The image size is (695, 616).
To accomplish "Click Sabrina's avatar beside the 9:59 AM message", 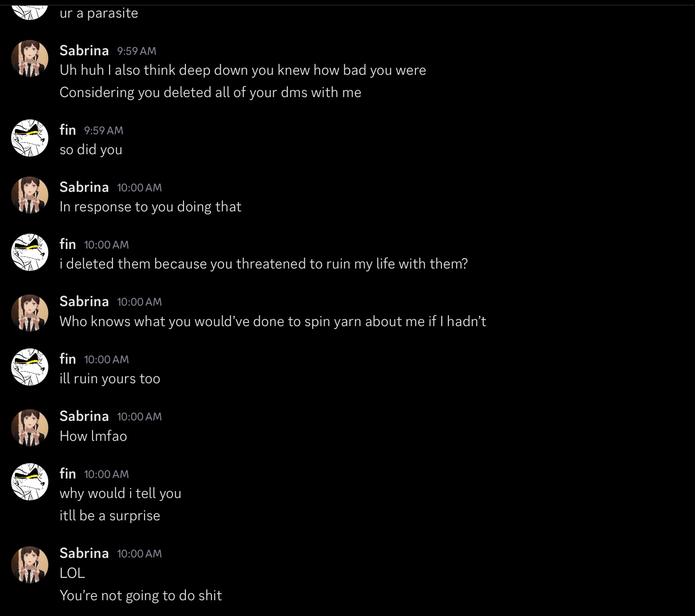I will tap(30, 59).
